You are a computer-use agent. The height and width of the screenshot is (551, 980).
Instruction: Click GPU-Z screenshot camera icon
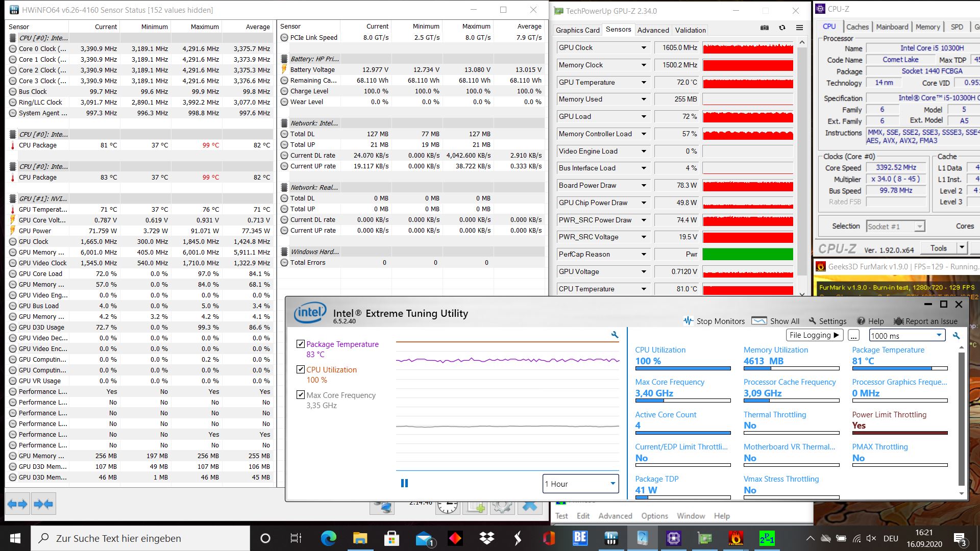click(x=765, y=28)
